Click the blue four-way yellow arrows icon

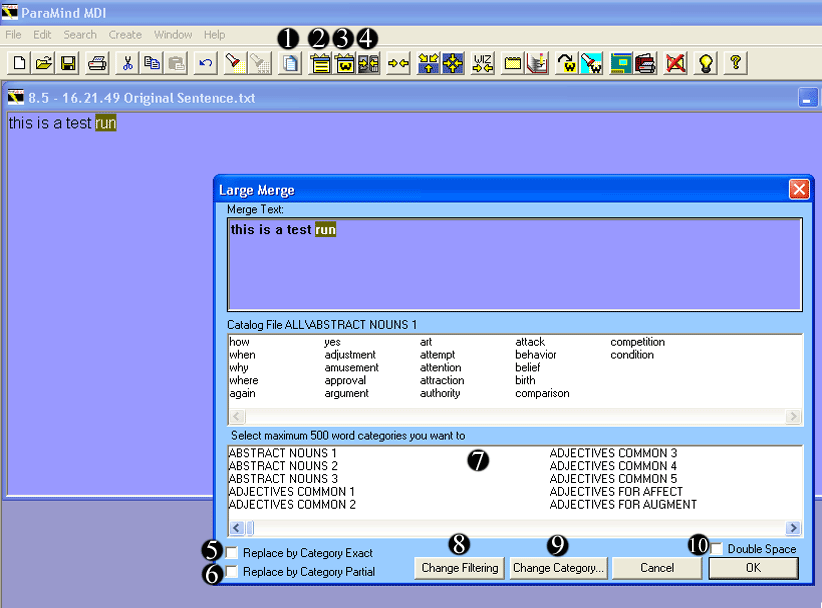click(x=453, y=63)
